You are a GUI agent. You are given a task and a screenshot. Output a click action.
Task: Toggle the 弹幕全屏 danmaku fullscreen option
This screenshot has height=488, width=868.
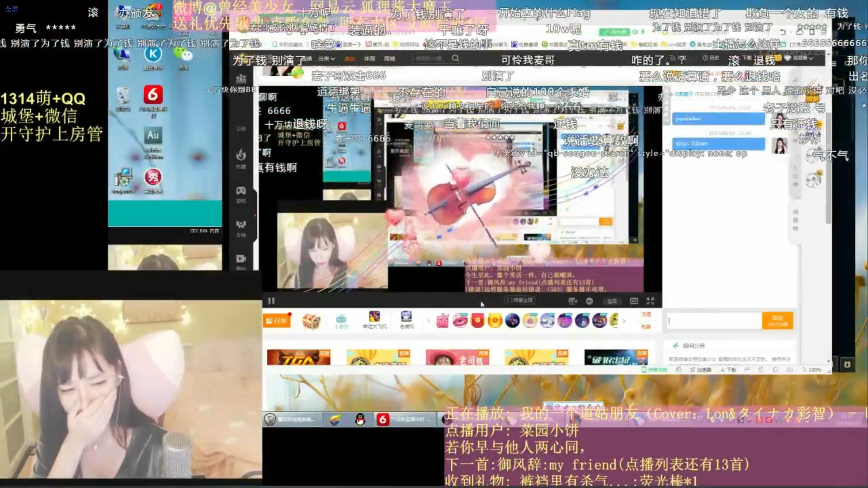[520, 300]
